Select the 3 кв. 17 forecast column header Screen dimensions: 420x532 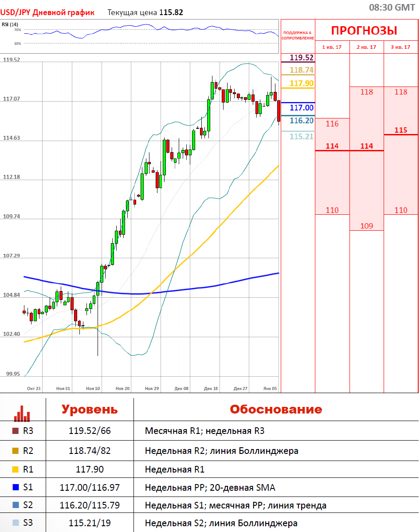(400, 47)
